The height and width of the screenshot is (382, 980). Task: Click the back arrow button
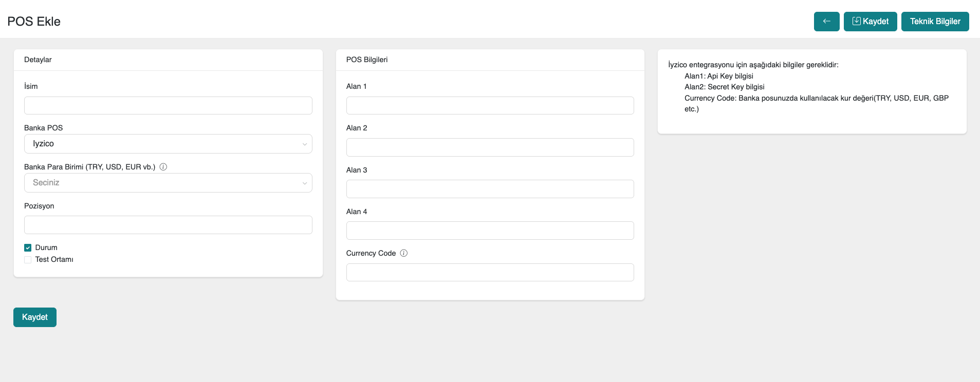pyautogui.click(x=826, y=22)
